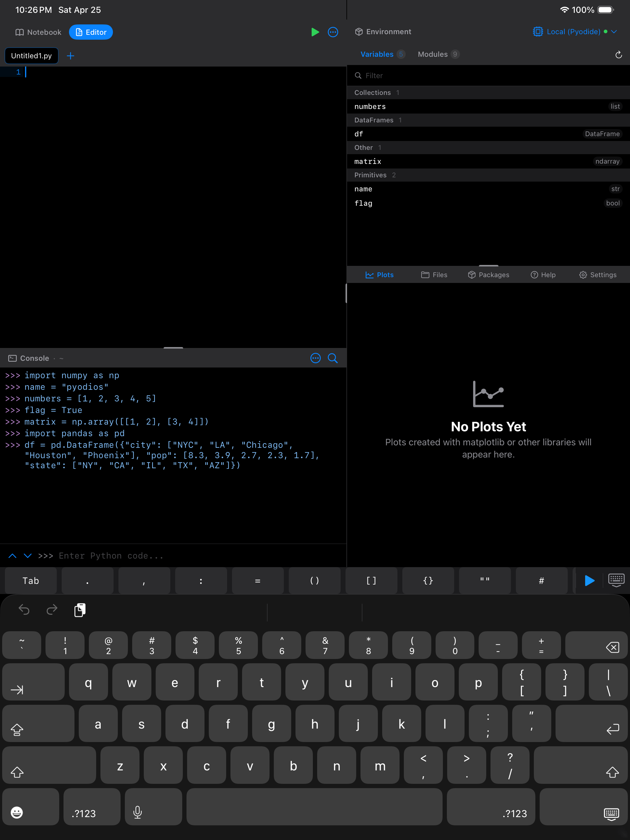The width and height of the screenshot is (630, 840).
Task: Select the Untitled1.py file tab
Action: [x=31, y=56]
